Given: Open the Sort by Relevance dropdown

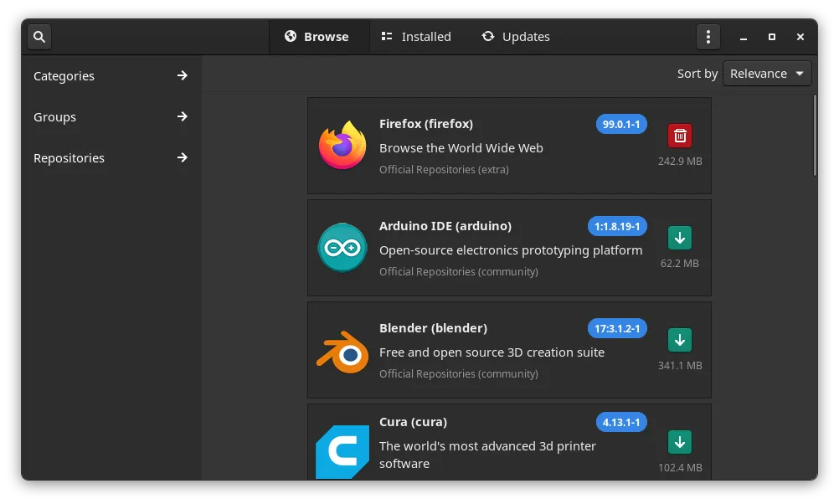Looking at the screenshot, I should point(767,74).
